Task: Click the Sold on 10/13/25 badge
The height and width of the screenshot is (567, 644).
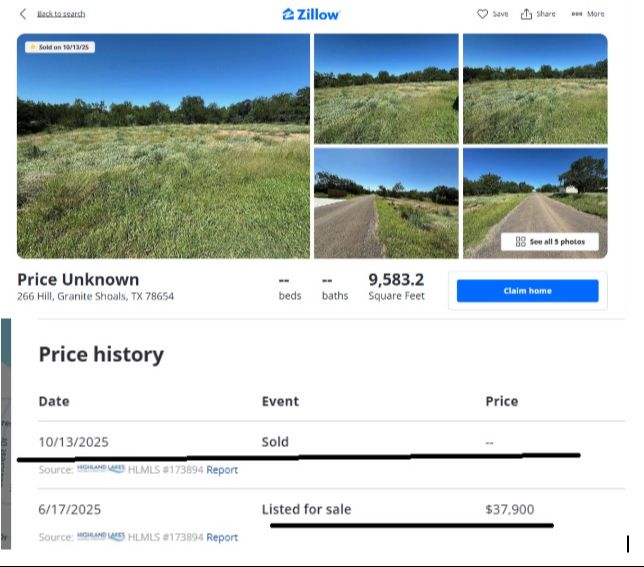Action: (60, 47)
